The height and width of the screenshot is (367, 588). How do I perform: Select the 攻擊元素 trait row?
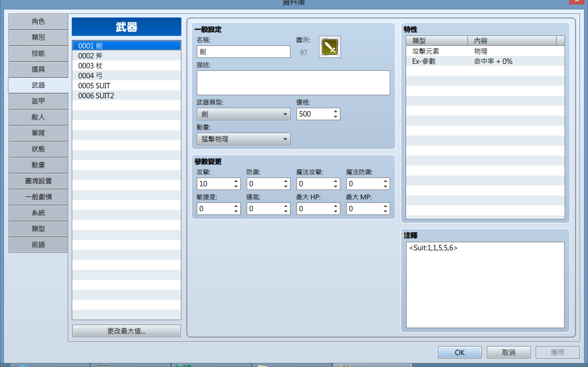click(x=485, y=51)
